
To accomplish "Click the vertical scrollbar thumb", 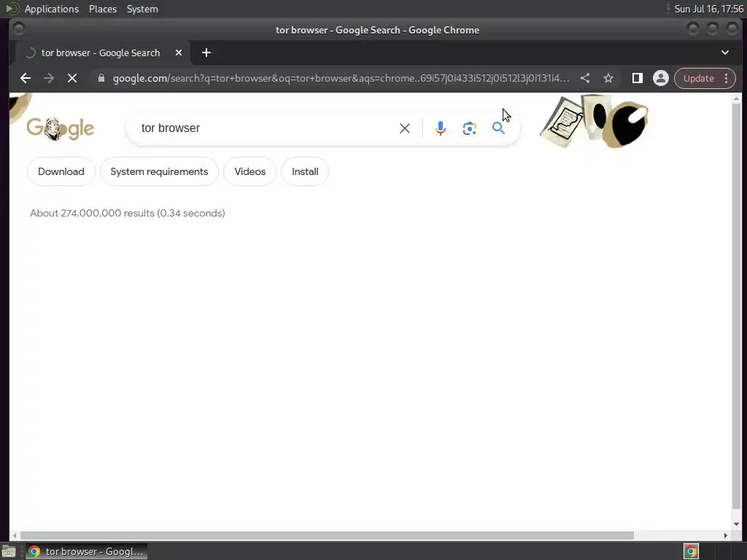I will [736, 305].
